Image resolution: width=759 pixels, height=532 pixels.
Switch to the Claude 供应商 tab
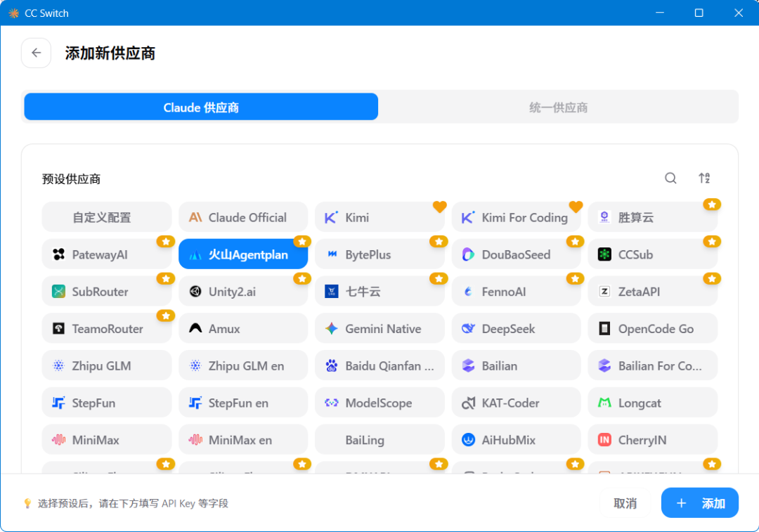(x=201, y=107)
